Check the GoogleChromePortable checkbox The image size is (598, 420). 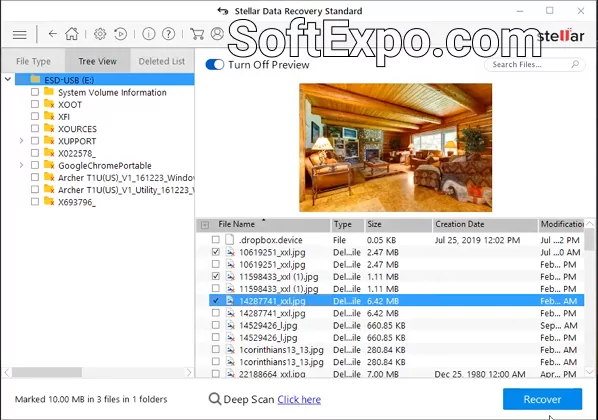point(35,165)
